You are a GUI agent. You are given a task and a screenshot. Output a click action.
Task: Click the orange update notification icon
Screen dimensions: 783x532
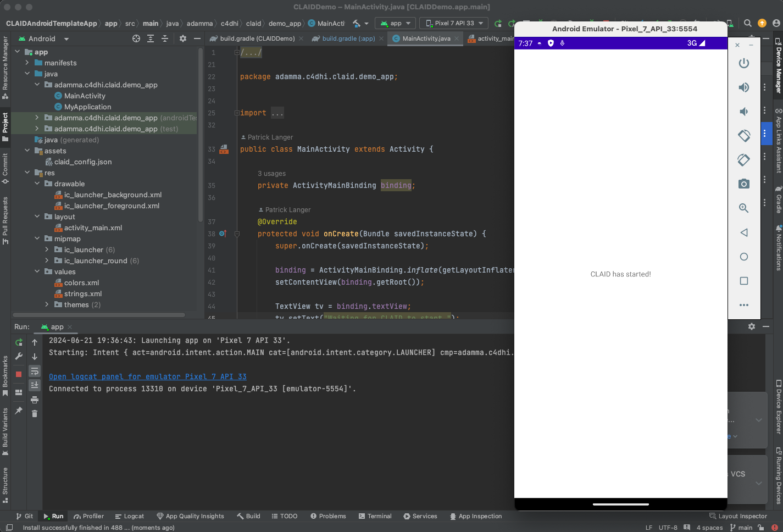(x=762, y=23)
